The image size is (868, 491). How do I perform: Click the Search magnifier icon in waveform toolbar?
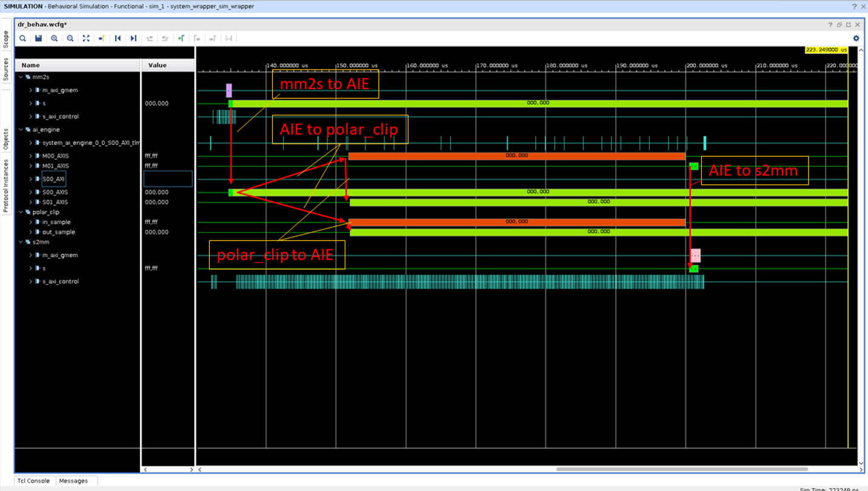[22, 38]
